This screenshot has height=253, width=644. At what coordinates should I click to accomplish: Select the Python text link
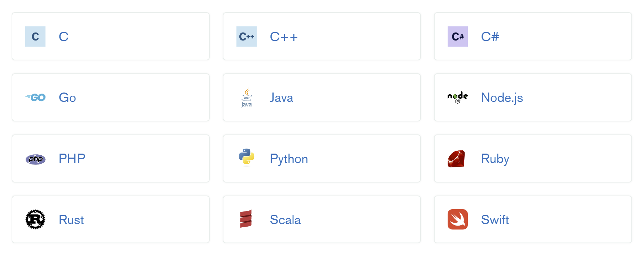point(289,159)
